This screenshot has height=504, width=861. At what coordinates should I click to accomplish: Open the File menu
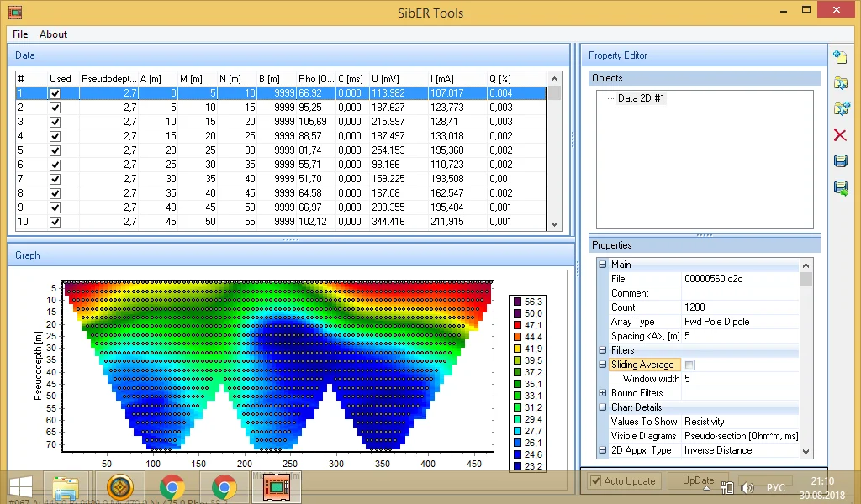click(20, 34)
